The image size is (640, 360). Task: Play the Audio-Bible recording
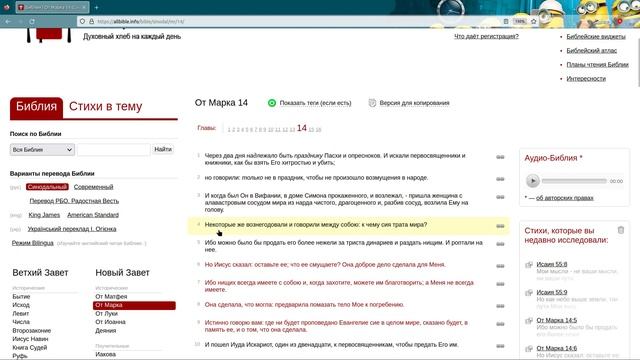coord(533,181)
